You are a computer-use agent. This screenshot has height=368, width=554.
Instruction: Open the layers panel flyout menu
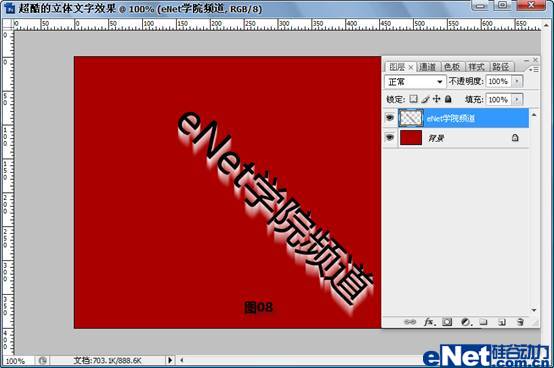tap(534, 70)
